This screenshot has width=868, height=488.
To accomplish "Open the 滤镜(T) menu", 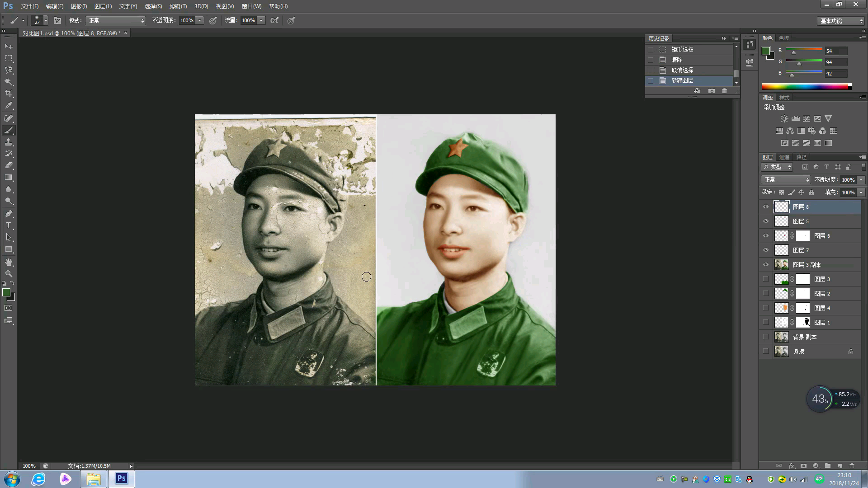I will (x=178, y=6).
